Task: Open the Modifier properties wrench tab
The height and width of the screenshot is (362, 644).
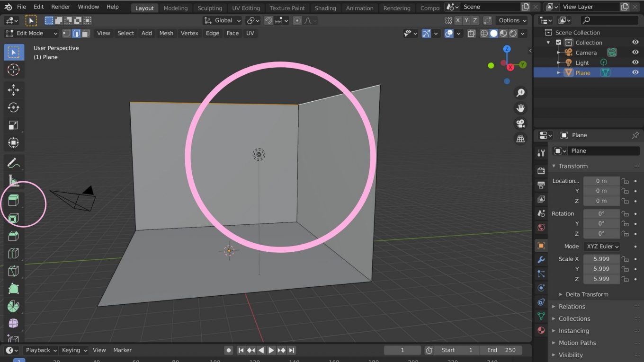Action: (540, 259)
